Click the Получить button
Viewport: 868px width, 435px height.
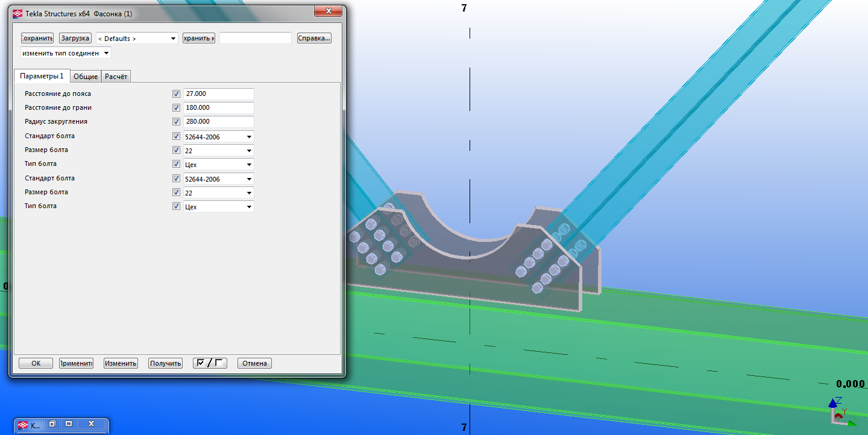165,363
